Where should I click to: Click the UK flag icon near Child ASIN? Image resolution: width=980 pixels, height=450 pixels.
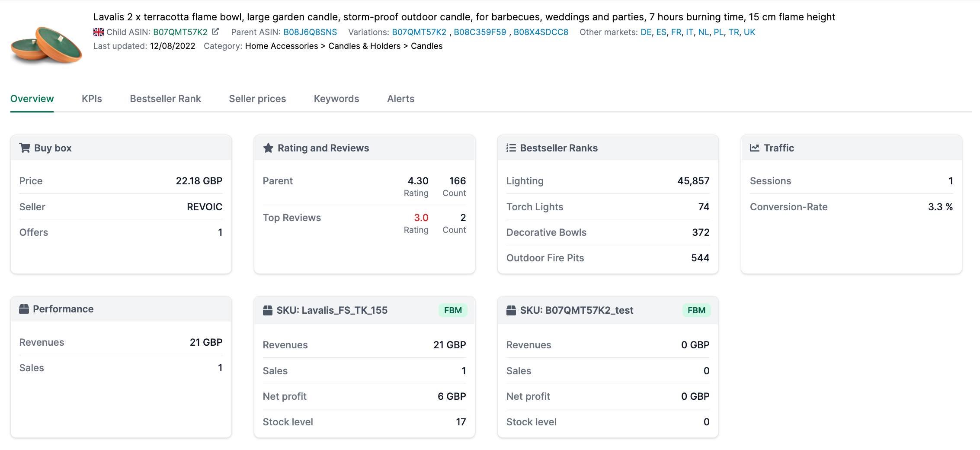point(98,32)
